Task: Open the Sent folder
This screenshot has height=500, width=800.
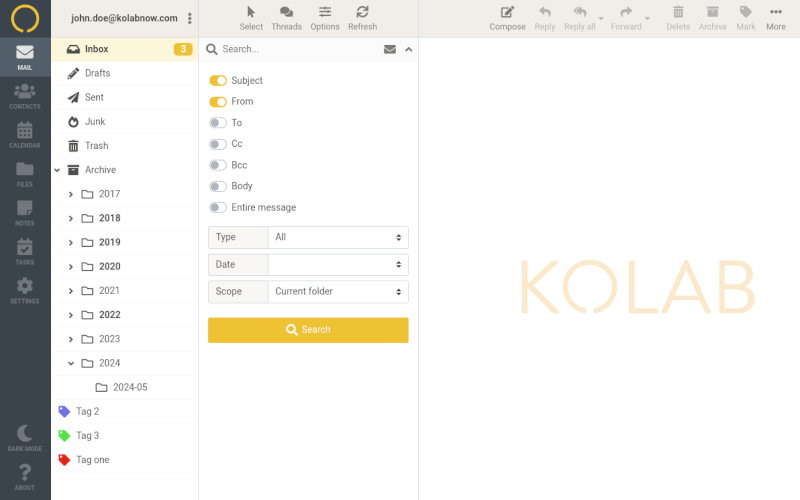Action: [124, 97]
